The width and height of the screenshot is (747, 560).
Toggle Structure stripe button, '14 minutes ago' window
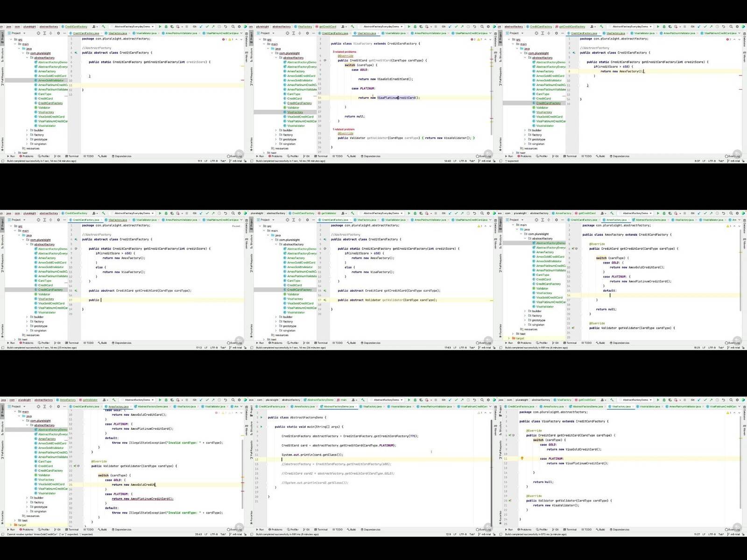tap(2, 55)
